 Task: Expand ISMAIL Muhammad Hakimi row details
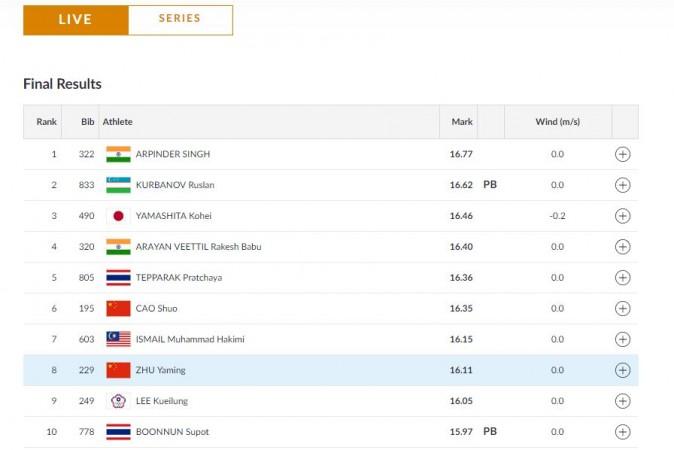click(x=622, y=340)
